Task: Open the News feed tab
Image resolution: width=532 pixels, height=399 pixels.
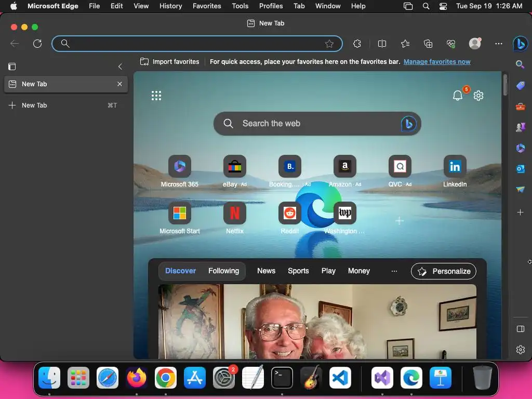Action: point(266,271)
